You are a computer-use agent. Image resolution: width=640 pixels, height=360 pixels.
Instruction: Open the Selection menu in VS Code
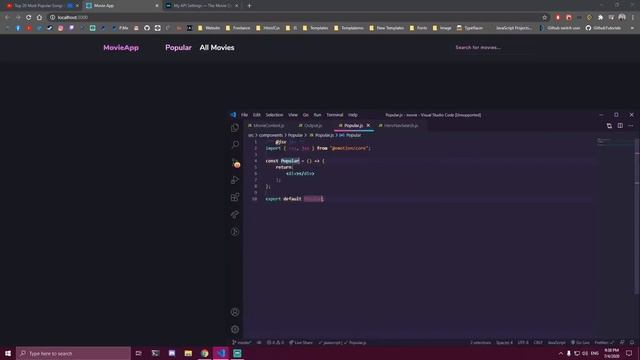click(x=274, y=115)
